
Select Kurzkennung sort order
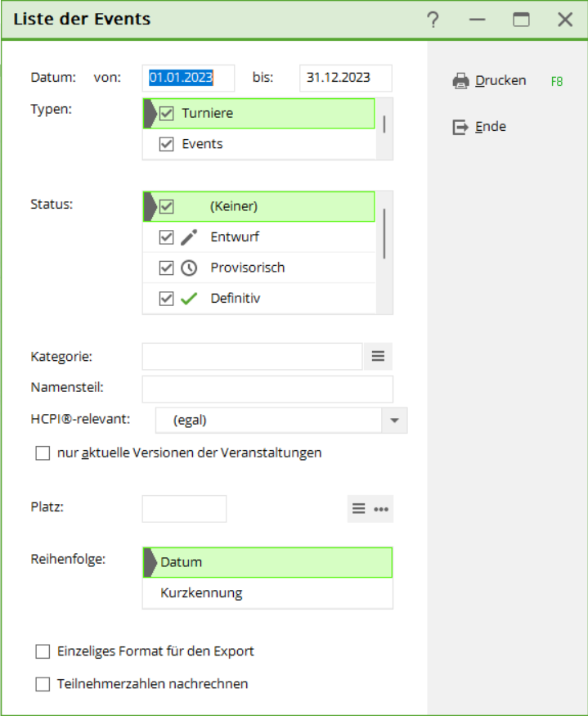point(202,593)
